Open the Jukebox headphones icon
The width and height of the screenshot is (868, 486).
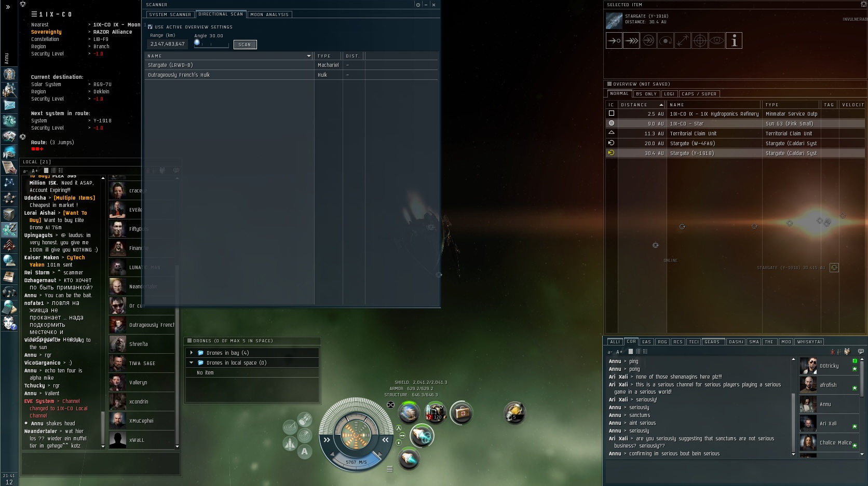click(x=9, y=292)
